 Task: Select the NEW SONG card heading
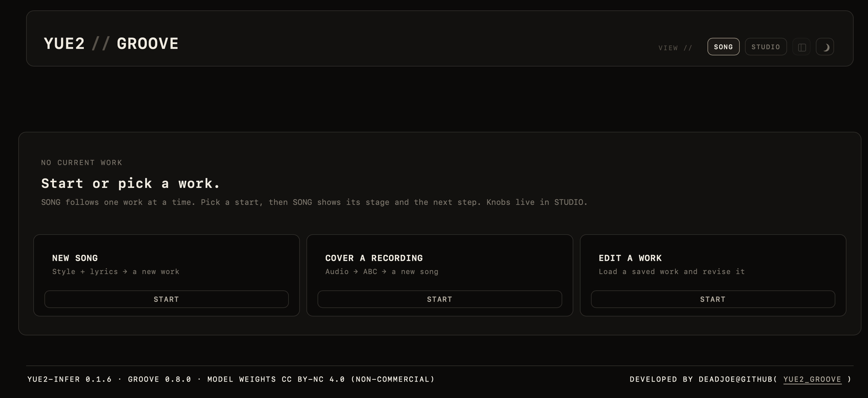pyautogui.click(x=75, y=258)
